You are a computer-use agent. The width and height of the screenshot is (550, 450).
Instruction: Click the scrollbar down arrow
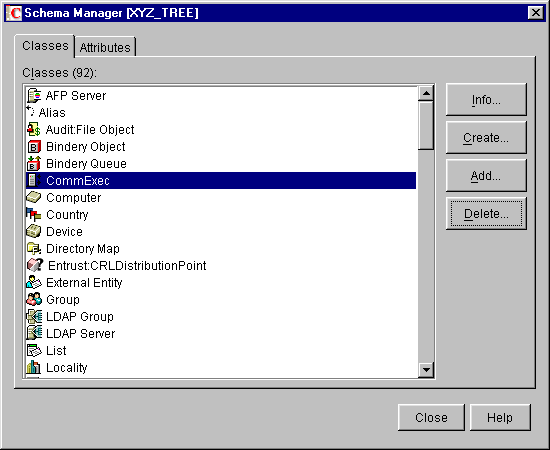426,369
